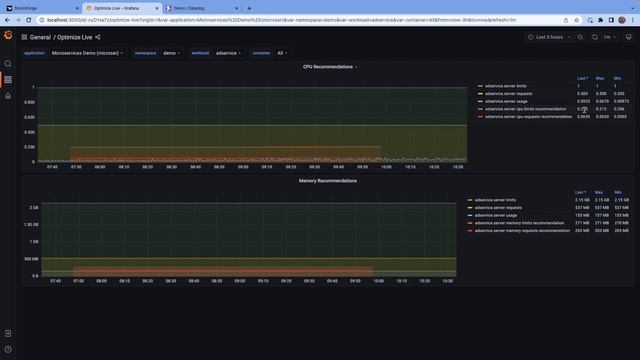Sort CPU legend by Max column
The width and height of the screenshot is (640, 360).
click(x=600, y=78)
